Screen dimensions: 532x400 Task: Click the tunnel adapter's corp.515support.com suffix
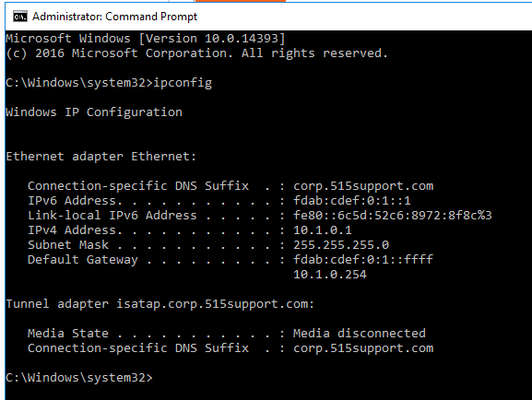click(363, 348)
